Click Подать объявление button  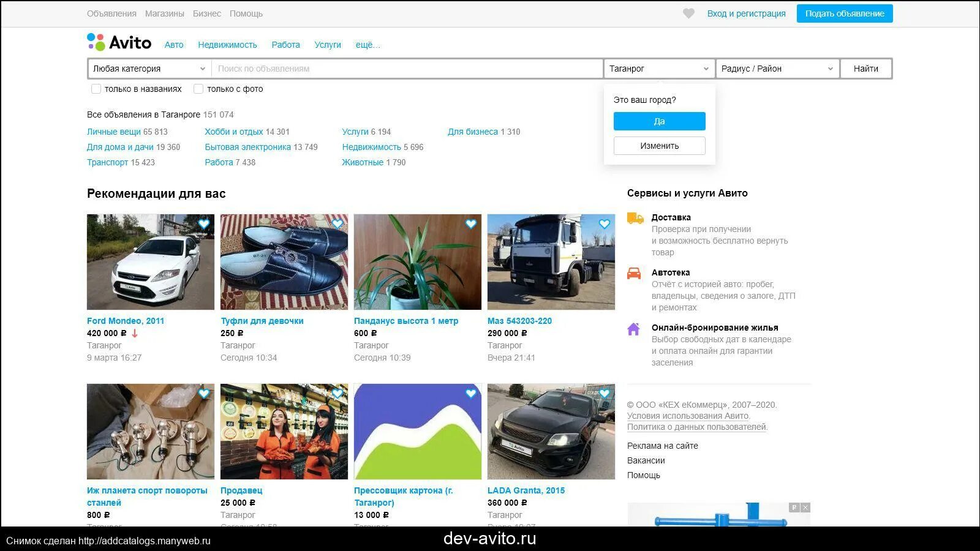pyautogui.click(x=845, y=13)
